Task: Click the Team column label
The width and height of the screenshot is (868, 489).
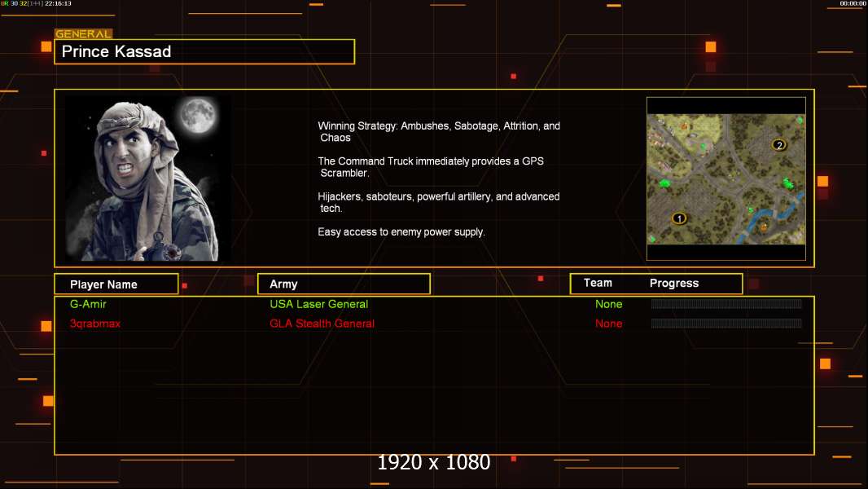Action: click(x=598, y=283)
